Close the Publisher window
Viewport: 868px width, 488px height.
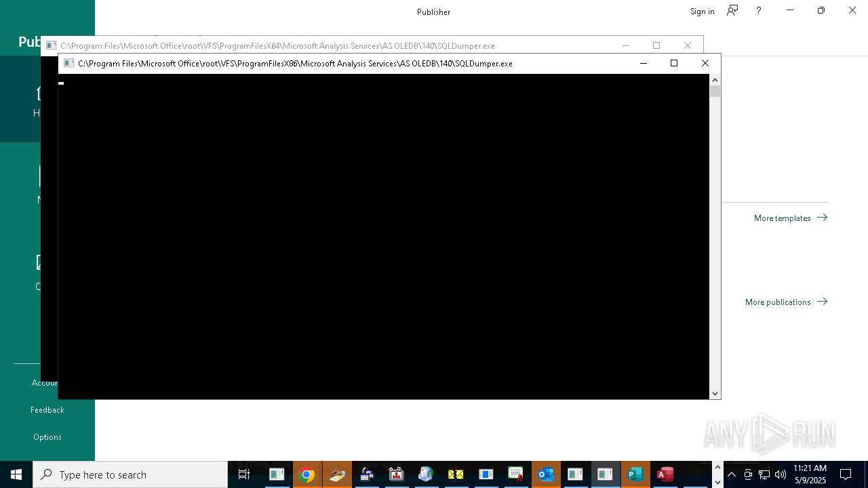pyautogui.click(x=852, y=10)
